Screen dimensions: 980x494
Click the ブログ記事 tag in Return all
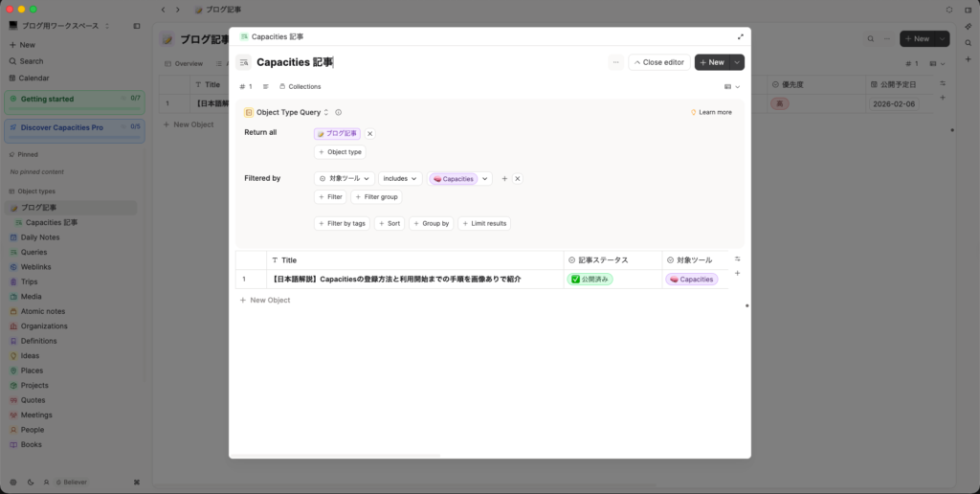(x=338, y=134)
